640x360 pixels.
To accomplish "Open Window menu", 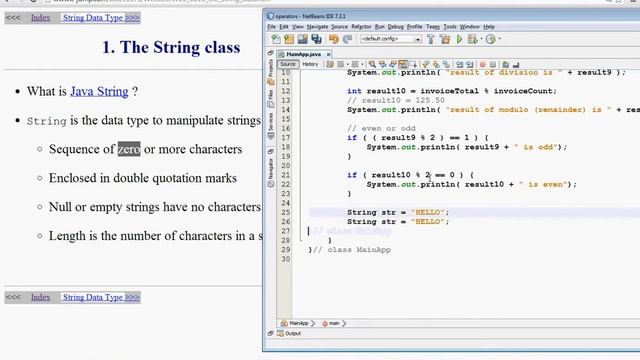I will point(470,27).
